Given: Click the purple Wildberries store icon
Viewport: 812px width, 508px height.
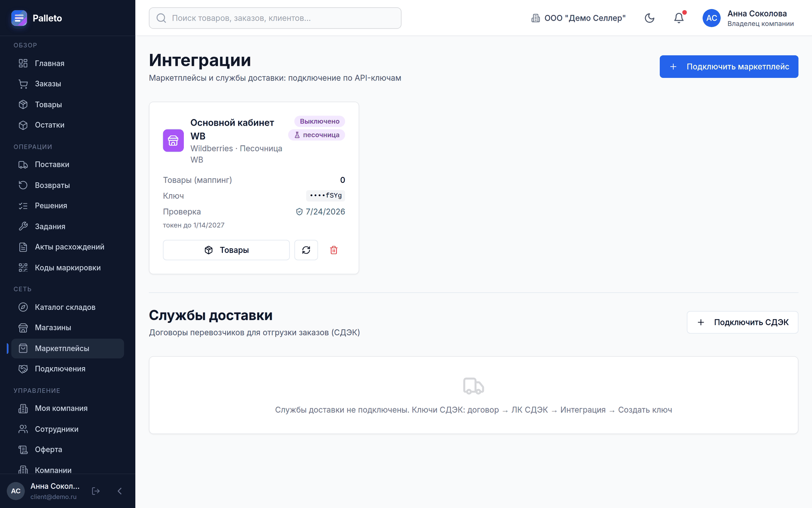Looking at the screenshot, I should 173,140.
